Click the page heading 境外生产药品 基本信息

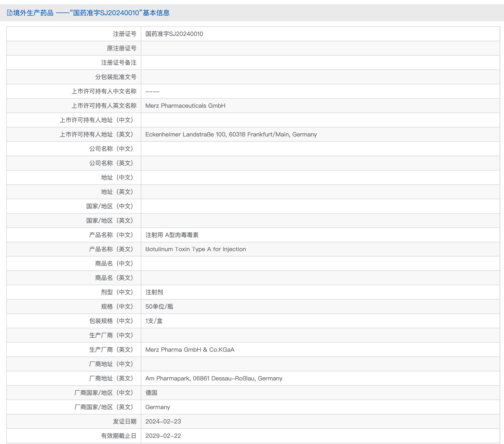pyautogui.click(x=91, y=13)
